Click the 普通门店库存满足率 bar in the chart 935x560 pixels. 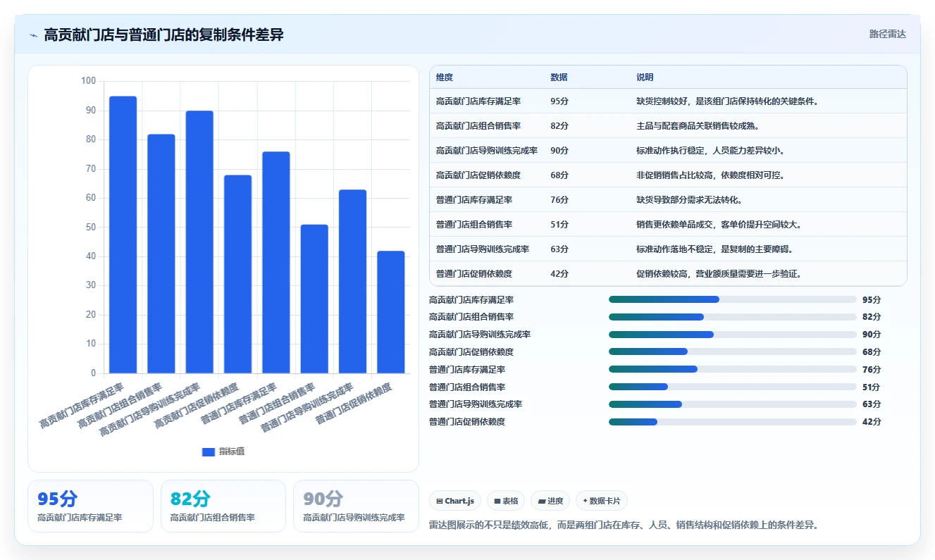(x=276, y=262)
